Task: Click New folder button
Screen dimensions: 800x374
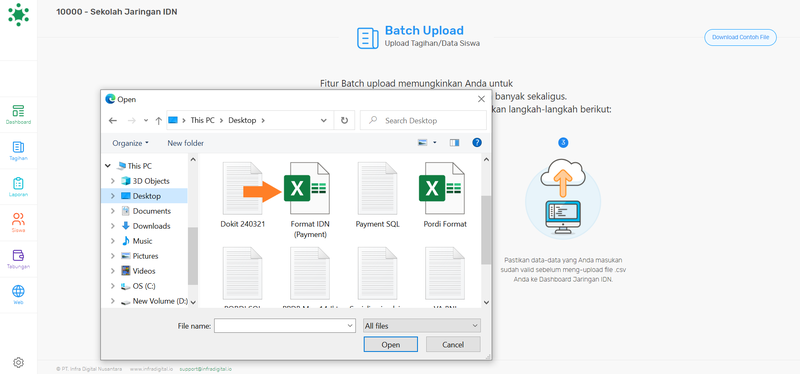Action: coord(186,143)
